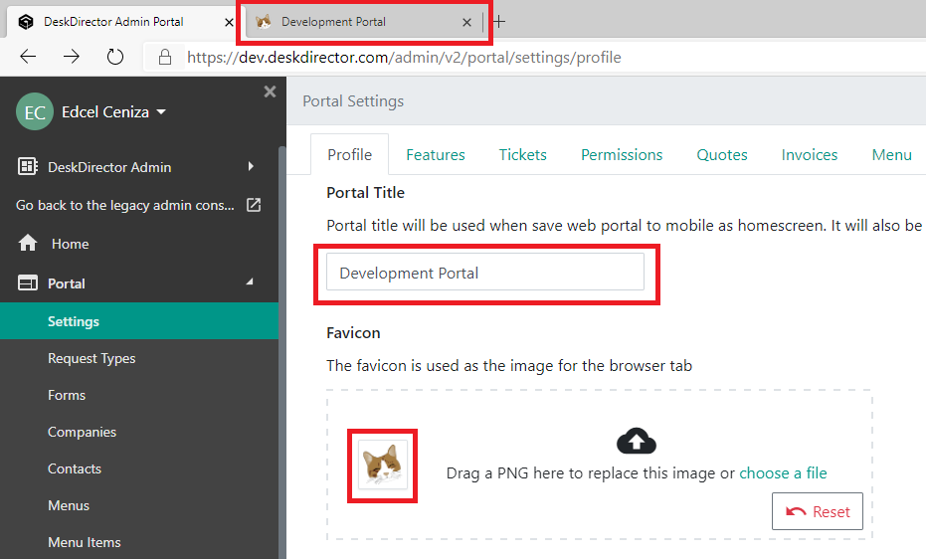
Task: Switch to the Quotes tab
Action: click(722, 154)
